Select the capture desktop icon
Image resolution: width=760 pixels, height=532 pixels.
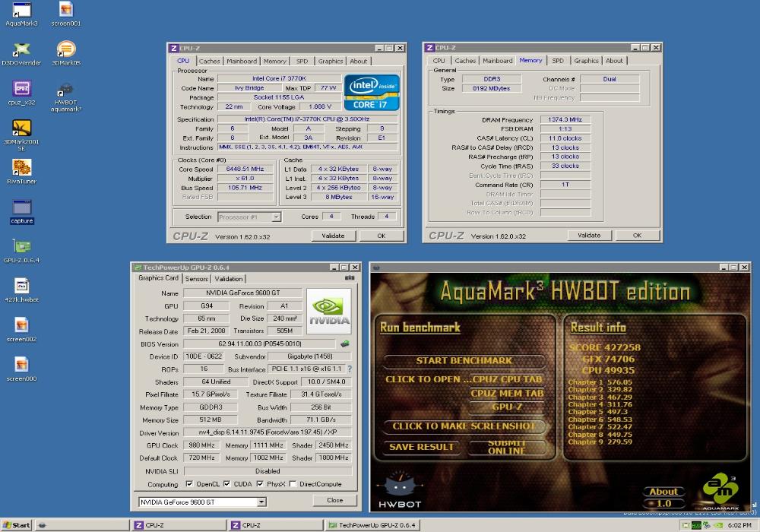[x=21, y=212]
